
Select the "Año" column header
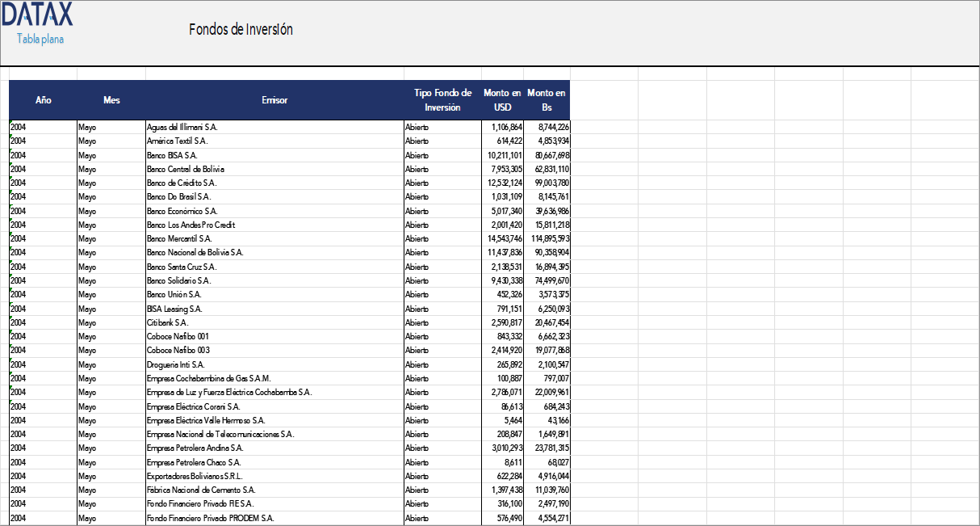[x=43, y=100]
